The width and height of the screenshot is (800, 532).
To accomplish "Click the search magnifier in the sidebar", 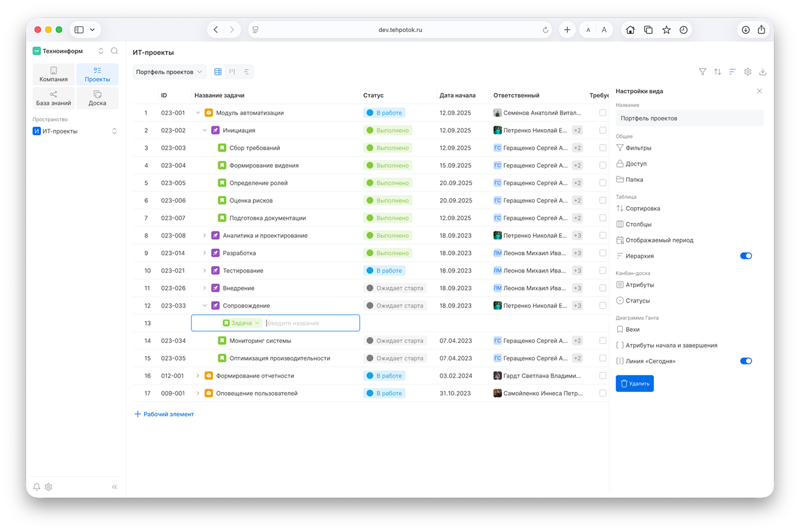I will [114, 51].
